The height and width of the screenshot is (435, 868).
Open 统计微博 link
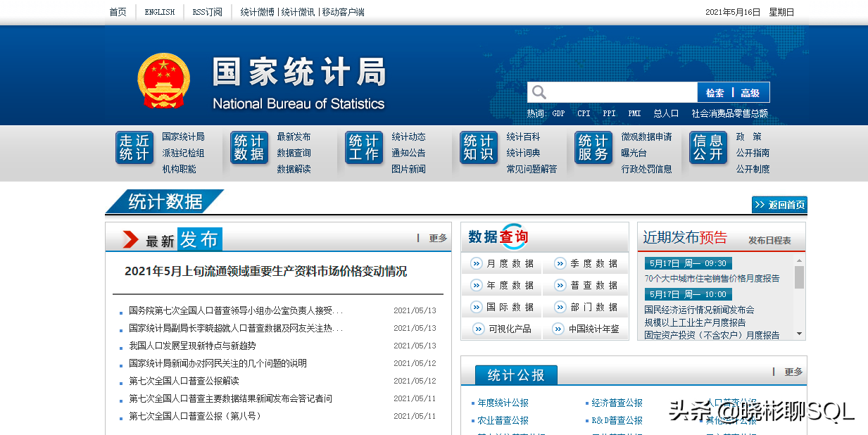[x=258, y=12]
